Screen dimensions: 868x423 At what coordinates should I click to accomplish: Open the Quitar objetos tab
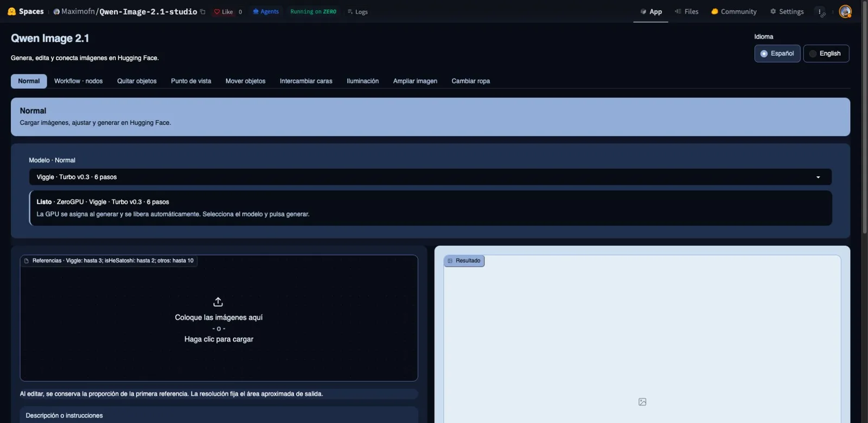(x=137, y=81)
